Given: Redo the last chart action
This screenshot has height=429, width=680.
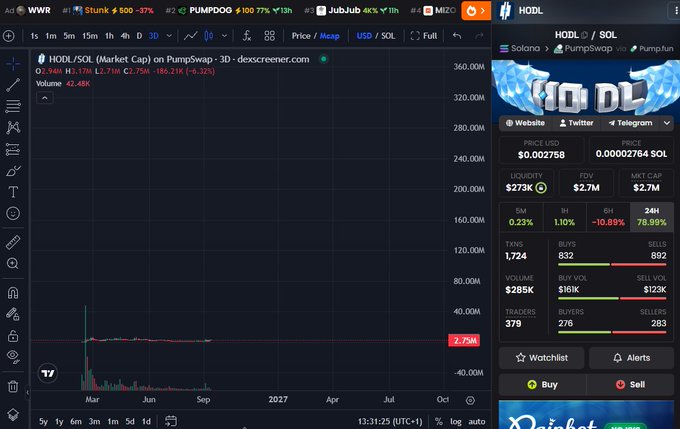Looking at the screenshot, I should pyautogui.click(x=479, y=36).
